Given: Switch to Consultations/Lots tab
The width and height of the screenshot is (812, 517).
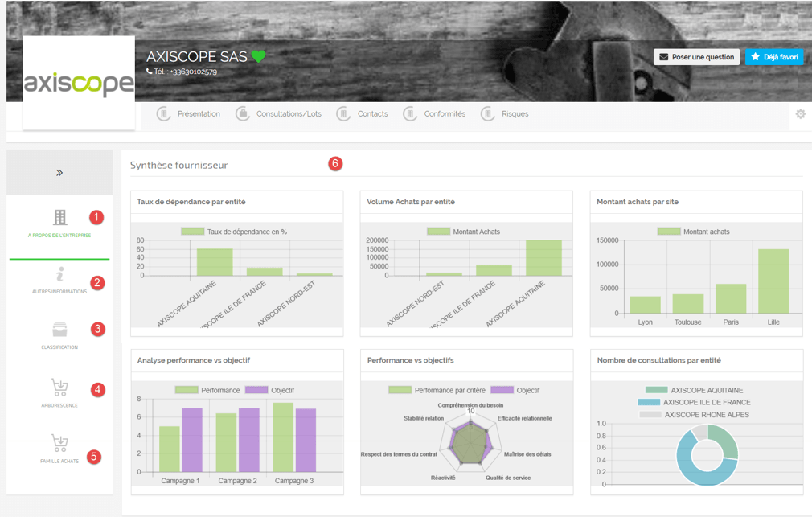Looking at the screenshot, I should tap(279, 114).
